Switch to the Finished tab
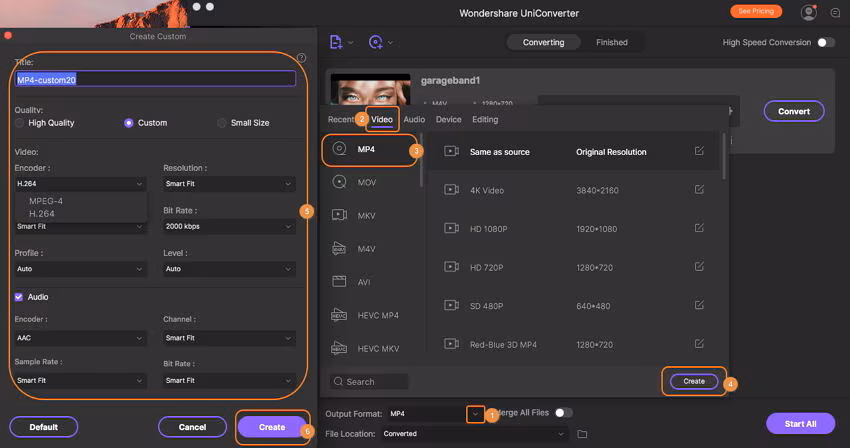The width and height of the screenshot is (850, 448). click(611, 42)
